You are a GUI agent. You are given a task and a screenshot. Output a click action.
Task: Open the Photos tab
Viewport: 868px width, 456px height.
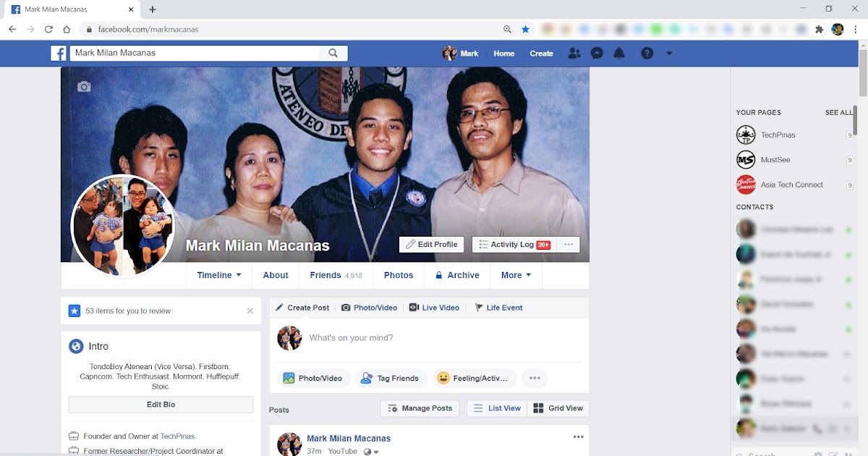[398, 275]
